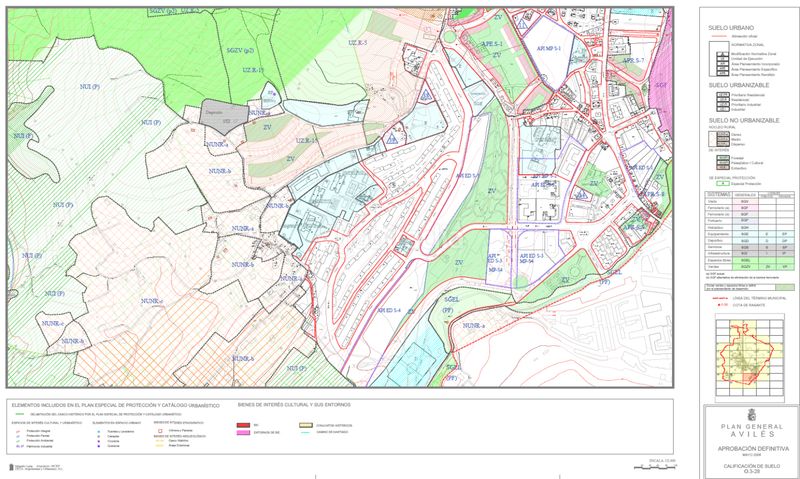Viewport: 800px width, 479px height.
Task: Click the APE S-1 area label
Action: pos(492,44)
